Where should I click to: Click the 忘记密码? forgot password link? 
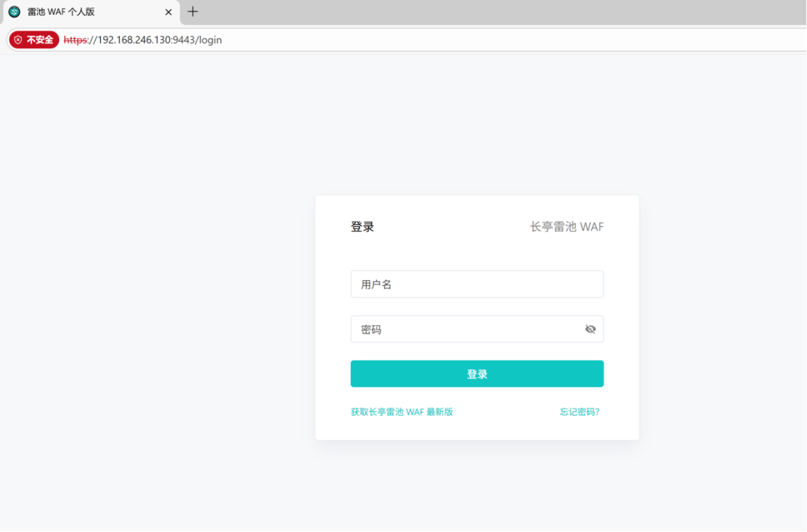point(580,412)
